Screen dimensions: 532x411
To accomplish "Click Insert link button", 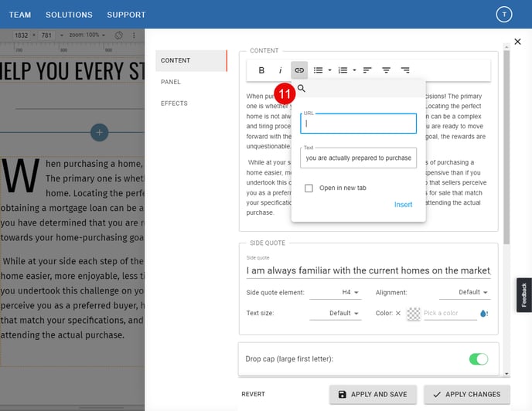I will coord(403,205).
